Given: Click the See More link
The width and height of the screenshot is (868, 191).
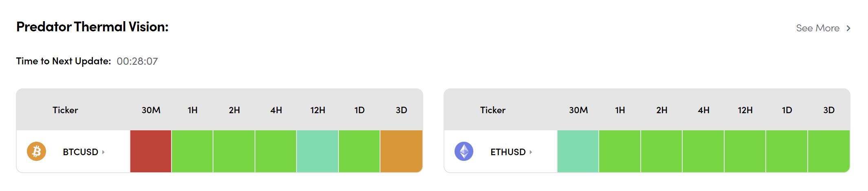Looking at the screenshot, I should 817,28.
